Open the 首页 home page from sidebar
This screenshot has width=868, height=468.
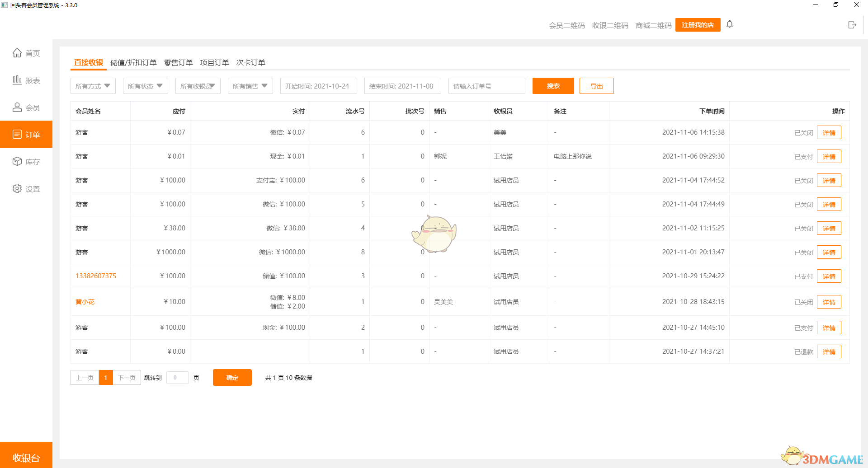pyautogui.click(x=26, y=53)
